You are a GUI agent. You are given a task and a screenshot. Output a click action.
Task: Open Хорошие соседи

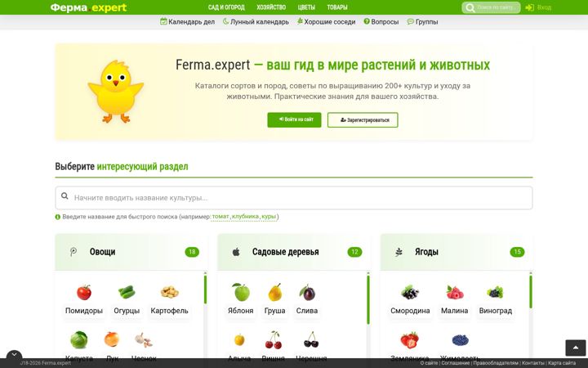point(326,22)
